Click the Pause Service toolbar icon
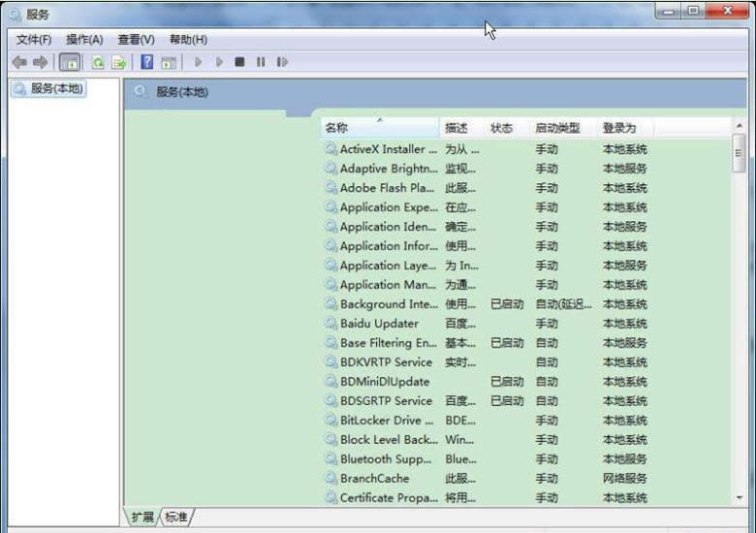756x533 pixels. (x=261, y=62)
